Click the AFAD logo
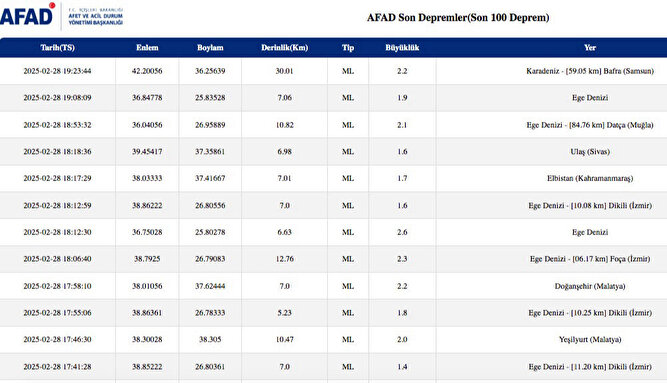Screen dimensions: 667x383 (62, 15)
